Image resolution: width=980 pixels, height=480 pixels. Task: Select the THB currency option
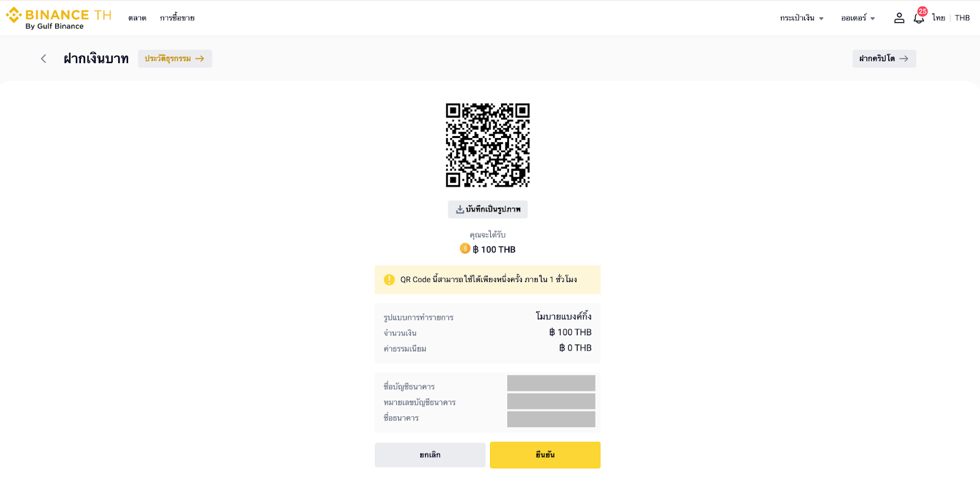pos(962,18)
